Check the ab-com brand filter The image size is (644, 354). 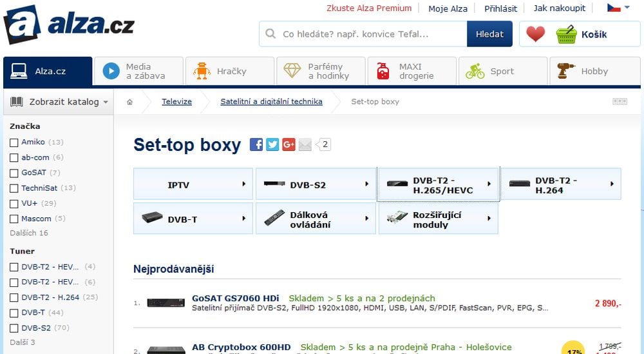[14, 157]
